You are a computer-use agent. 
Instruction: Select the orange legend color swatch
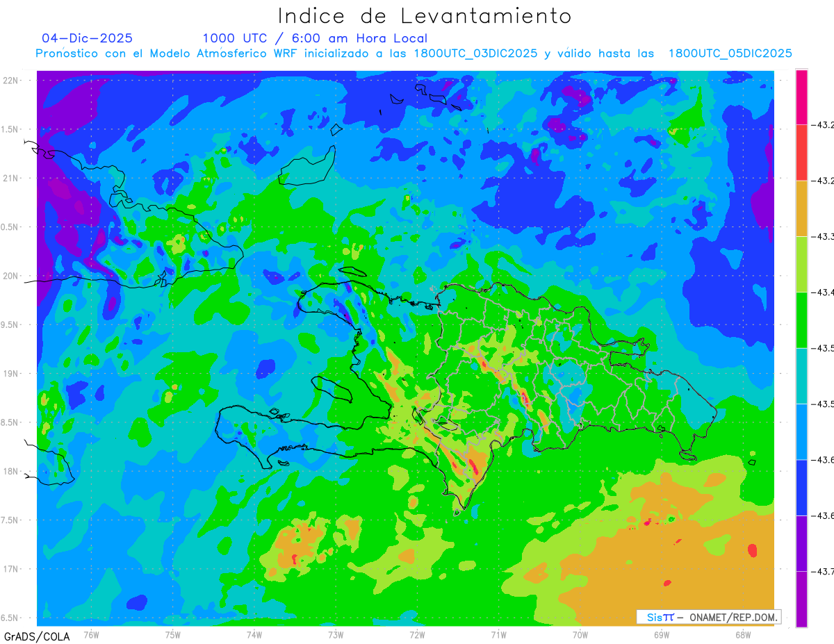pyautogui.click(x=801, y=208)
